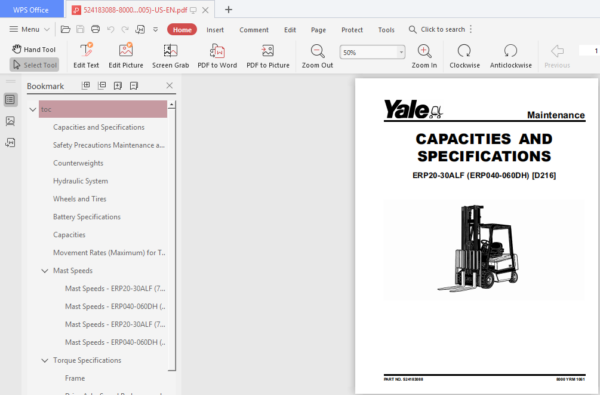Collapse the 'Mast Speeds' chevron
The height and width of the screenshot is (395, 600).
point(45,271)
